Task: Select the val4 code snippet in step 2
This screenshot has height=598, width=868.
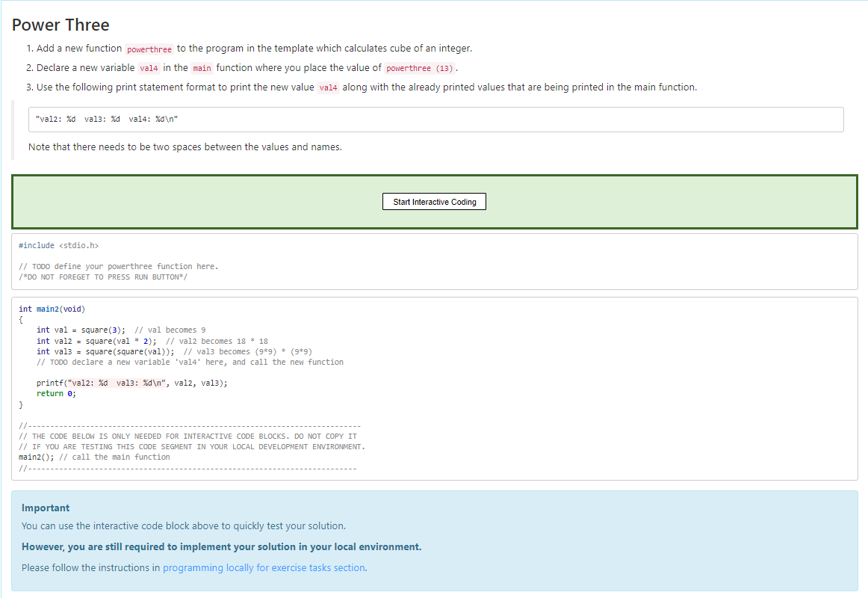Action: [149, 67]
